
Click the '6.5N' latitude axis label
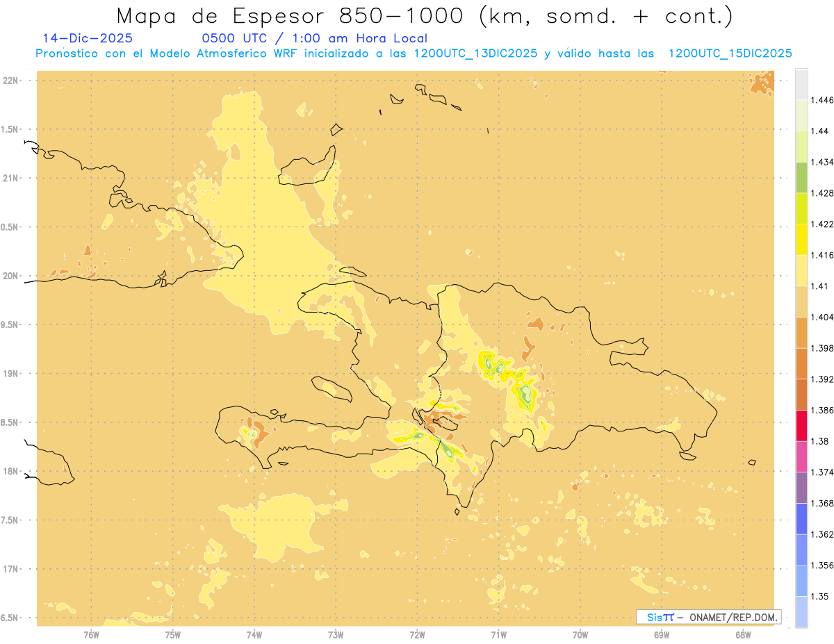click(x=10, y=618)
